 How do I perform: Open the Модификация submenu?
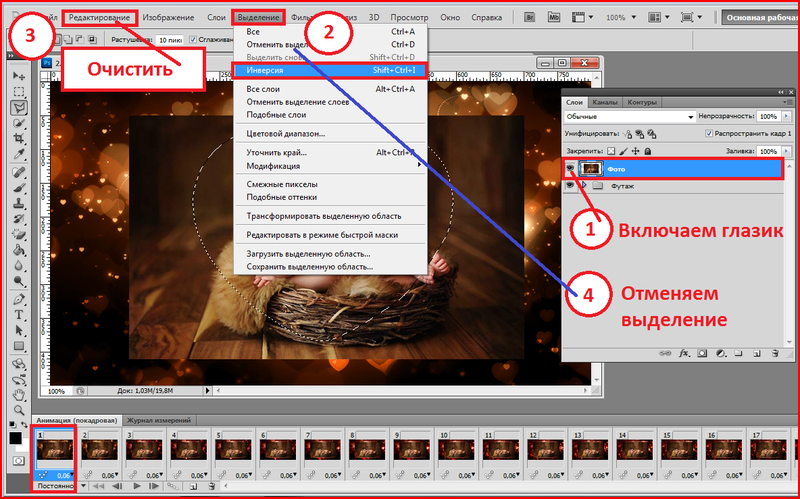coord(330,166)
